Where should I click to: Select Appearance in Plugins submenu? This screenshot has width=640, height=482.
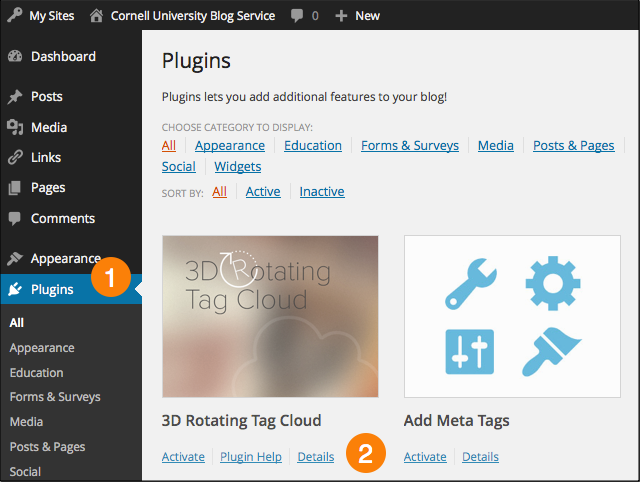[42, 348]
